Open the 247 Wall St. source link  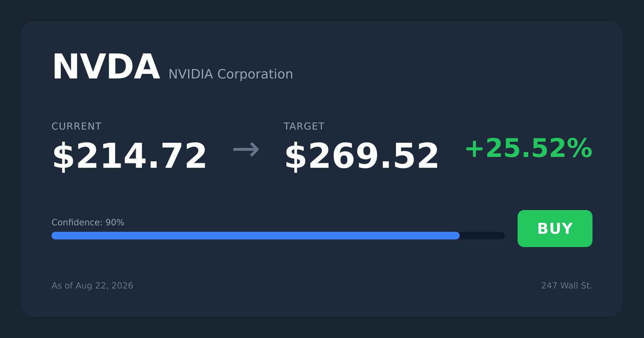[567, 286]
